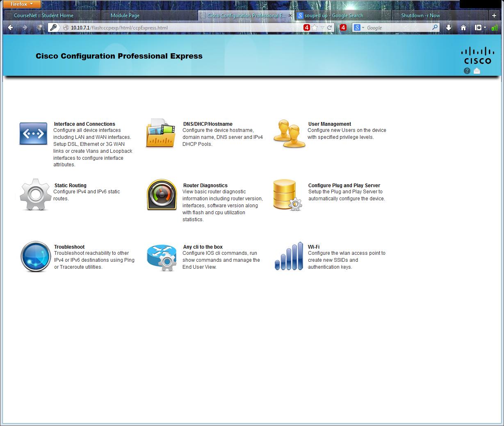Switch to the souped up - Google Search tab
Image resolution: width=504 pixels, height=426 pixels.
[x=343, y=16]
